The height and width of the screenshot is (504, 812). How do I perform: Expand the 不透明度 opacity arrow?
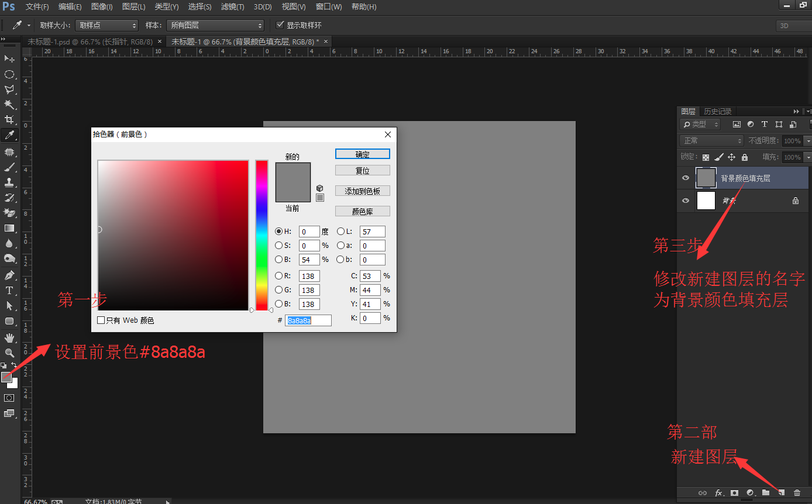pyautogui.click(x=808, y=141)
